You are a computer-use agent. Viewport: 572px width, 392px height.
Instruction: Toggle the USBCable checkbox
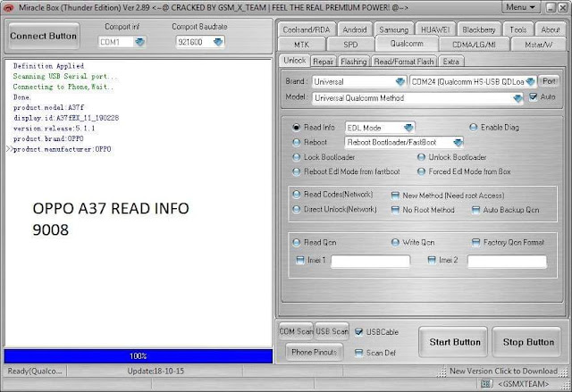click(358, 332)
